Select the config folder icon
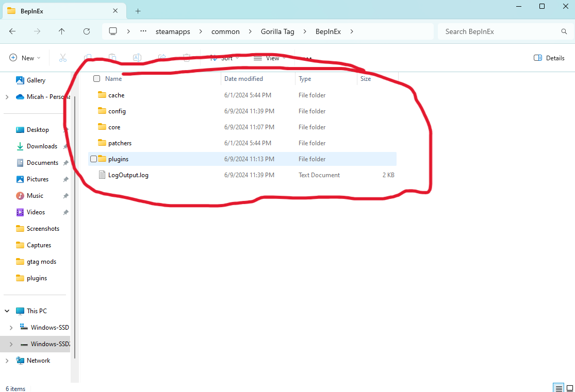The width and height of the screenshot is (575, 392). [102, 111]
